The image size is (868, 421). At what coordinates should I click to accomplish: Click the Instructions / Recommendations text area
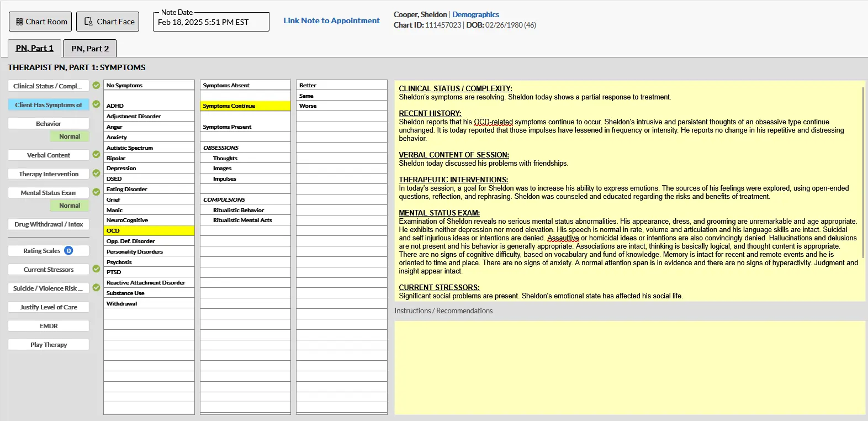pos(629,367)
